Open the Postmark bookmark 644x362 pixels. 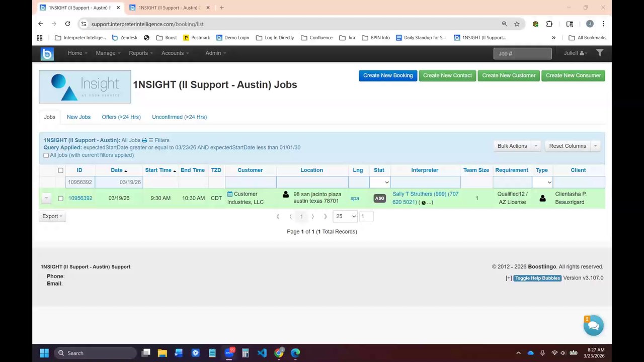tap(196, 38)
